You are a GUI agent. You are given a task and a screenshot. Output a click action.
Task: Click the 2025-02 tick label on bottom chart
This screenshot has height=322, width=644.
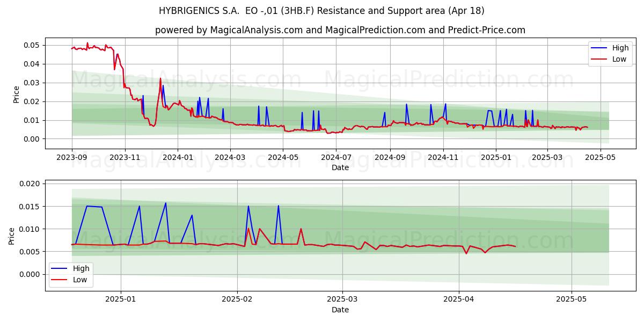tap(237, 300)
